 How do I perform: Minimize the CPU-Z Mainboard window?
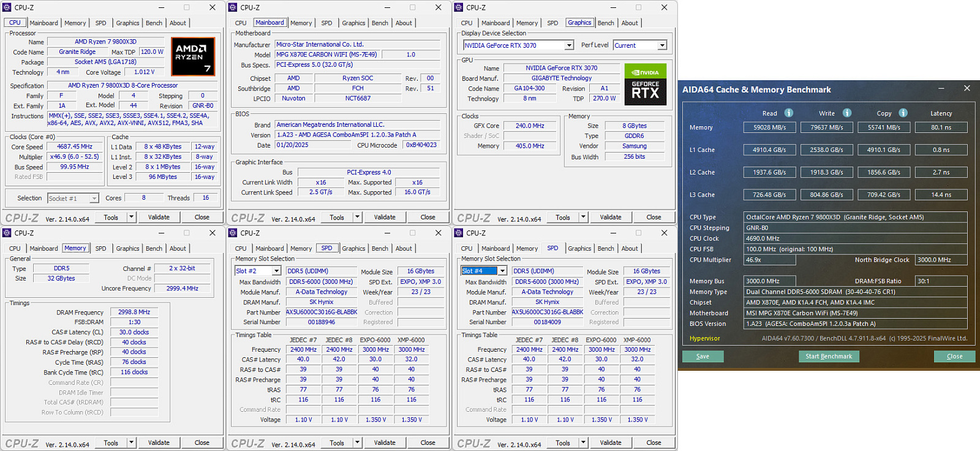pyautogui.click(x=387, y=7)
